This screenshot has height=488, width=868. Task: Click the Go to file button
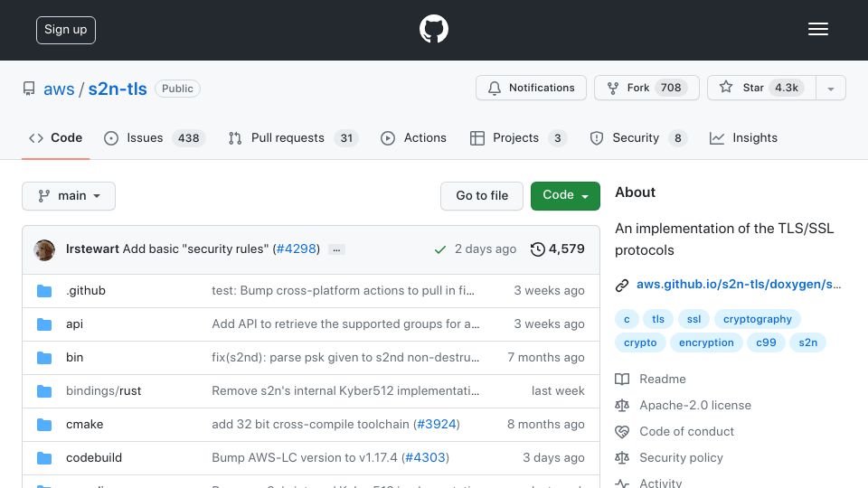pos(482,196)
